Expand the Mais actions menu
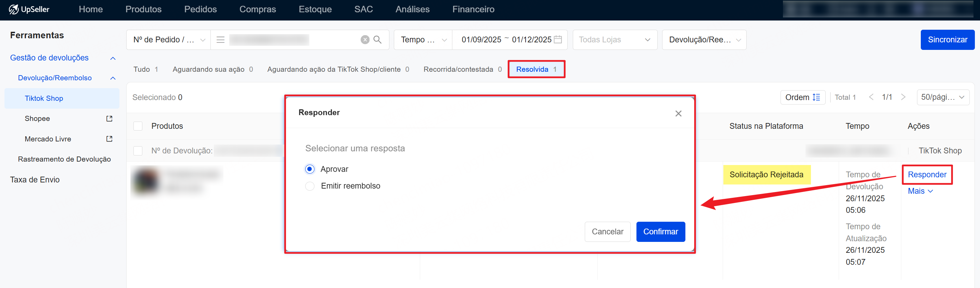 pyautogui.click(x=920, y=191)
